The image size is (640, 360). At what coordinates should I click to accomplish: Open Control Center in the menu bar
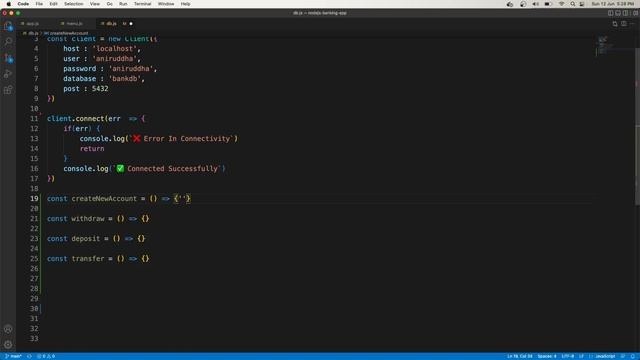point(582,4)
